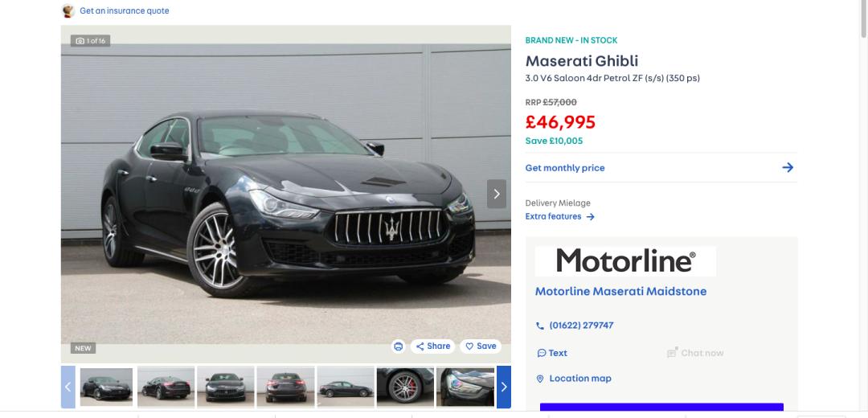Open Location map pin icon

[540, 379]
